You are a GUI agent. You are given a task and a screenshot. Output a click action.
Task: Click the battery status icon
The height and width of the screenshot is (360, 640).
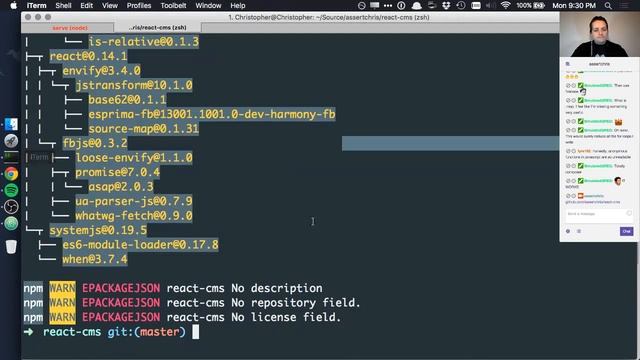(x=539, y=5)
